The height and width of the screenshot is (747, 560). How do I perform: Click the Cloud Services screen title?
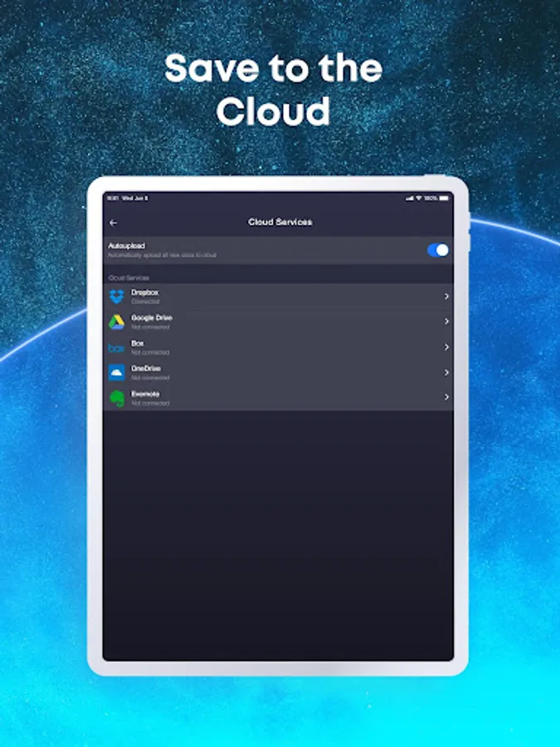pos(280,222)
